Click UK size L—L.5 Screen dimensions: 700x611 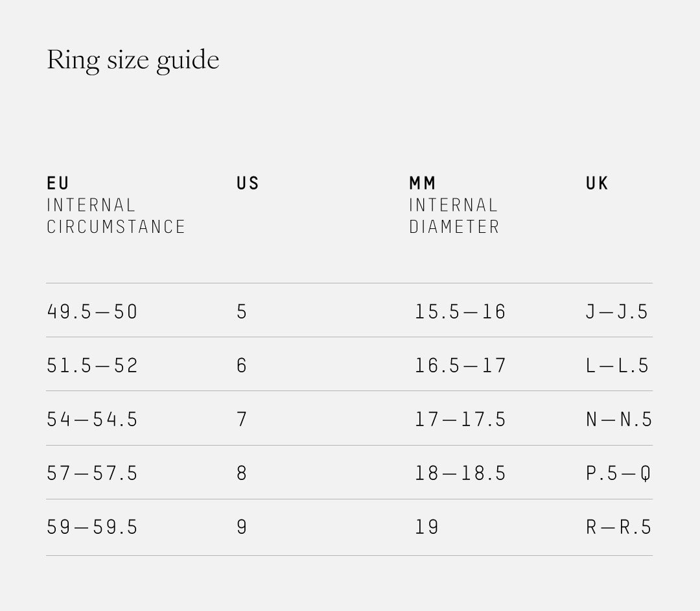617,366
